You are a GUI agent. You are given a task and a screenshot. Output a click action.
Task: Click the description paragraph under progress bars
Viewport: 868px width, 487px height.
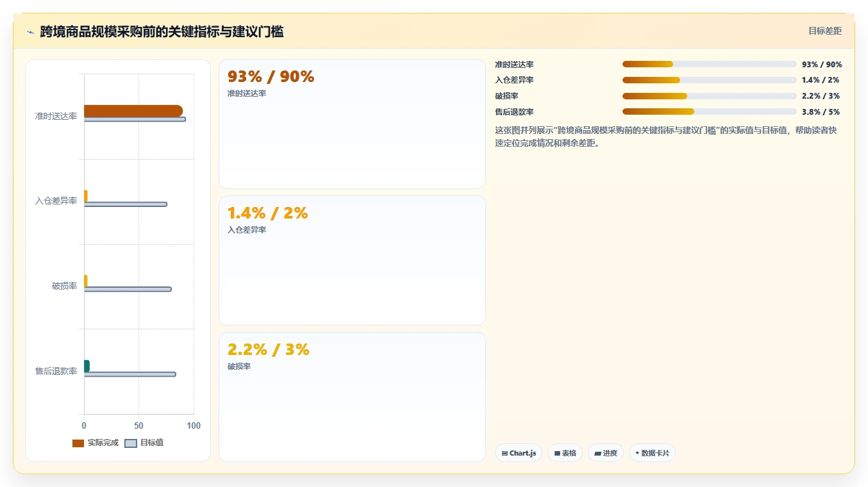667,136
